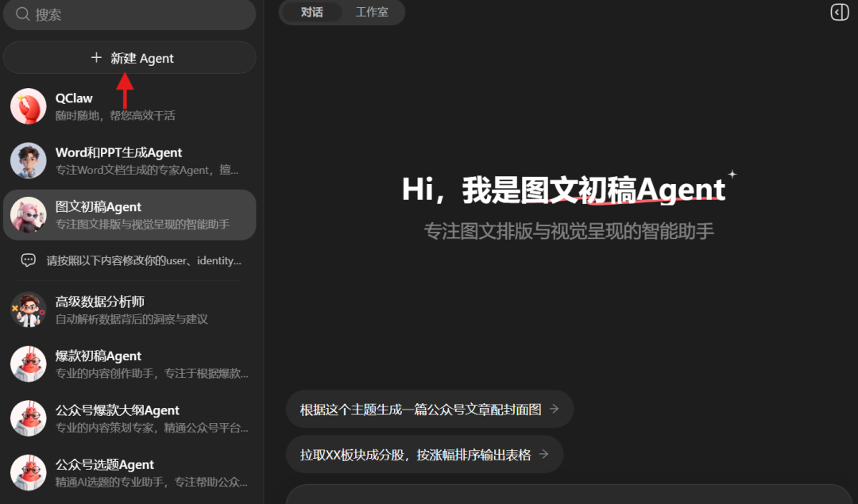
Task: Click suggestion 根据这个主题生成一篇公众号文章配封面图
Action: 430,409
